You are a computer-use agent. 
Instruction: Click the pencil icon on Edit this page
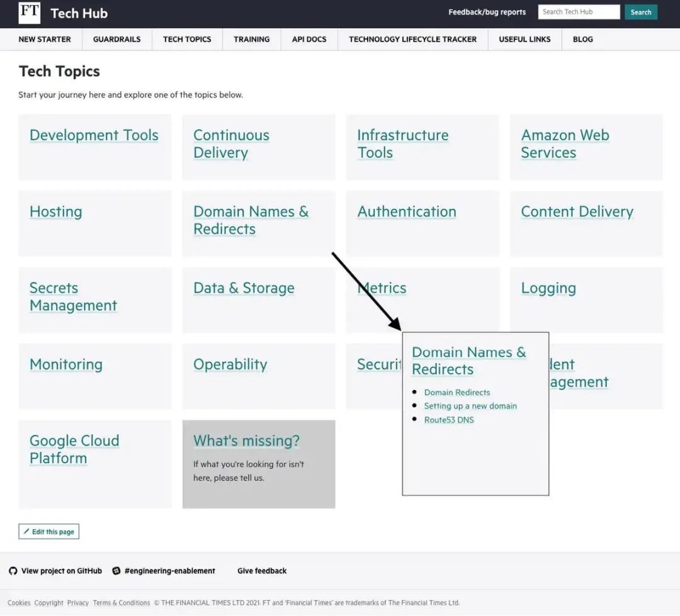[26, 531]
